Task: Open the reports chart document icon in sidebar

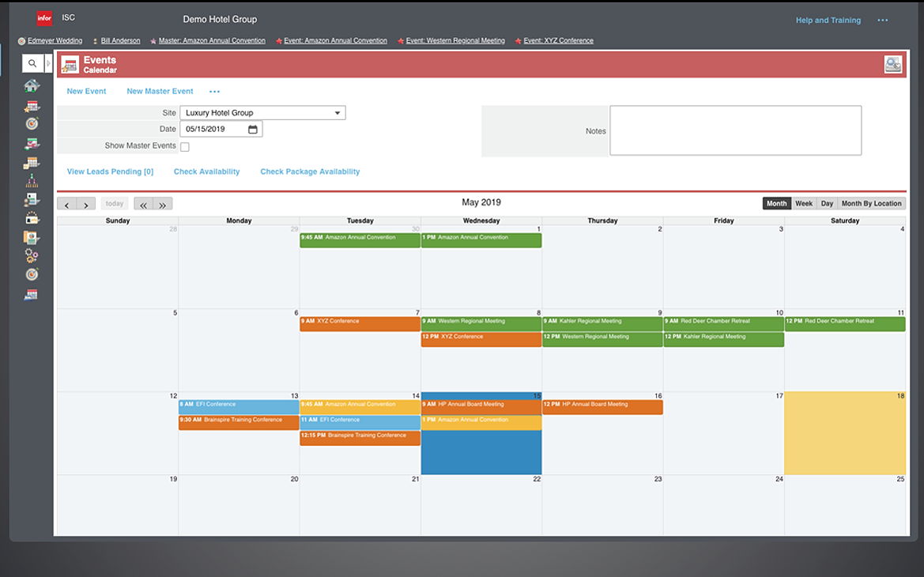Action: [32, 238]
